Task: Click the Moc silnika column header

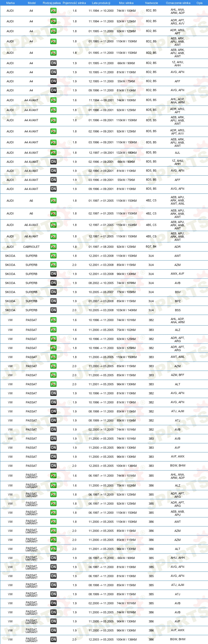Action: 126,3
